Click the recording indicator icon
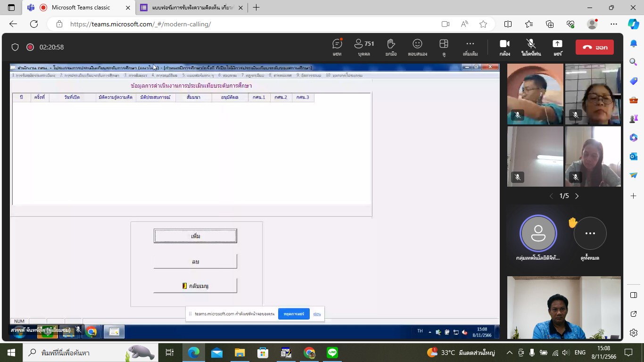This screenshot has height=362, width=644. (30, 47)
